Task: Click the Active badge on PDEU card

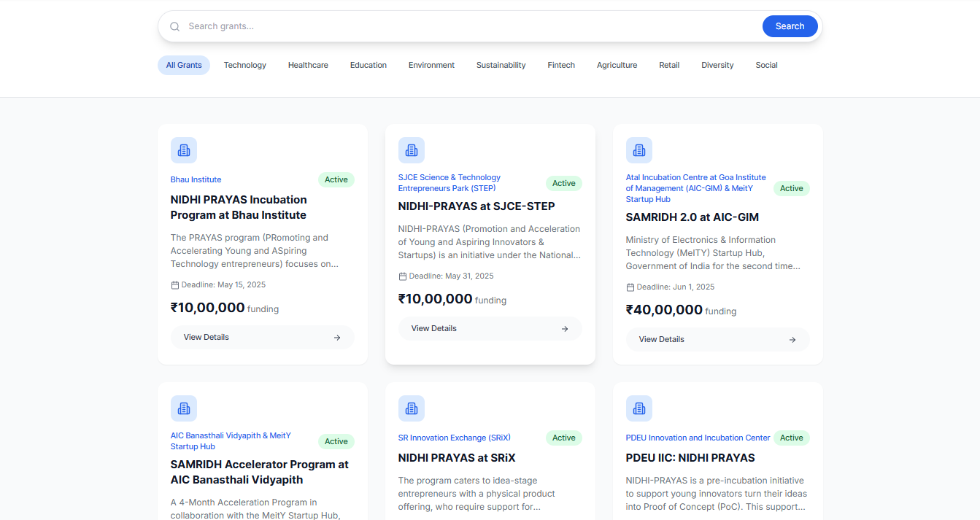Action: 792,438
